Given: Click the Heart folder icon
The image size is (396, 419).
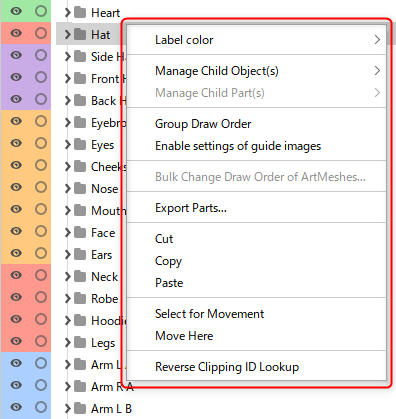Looking at the screenshot, I should [80, 12].
